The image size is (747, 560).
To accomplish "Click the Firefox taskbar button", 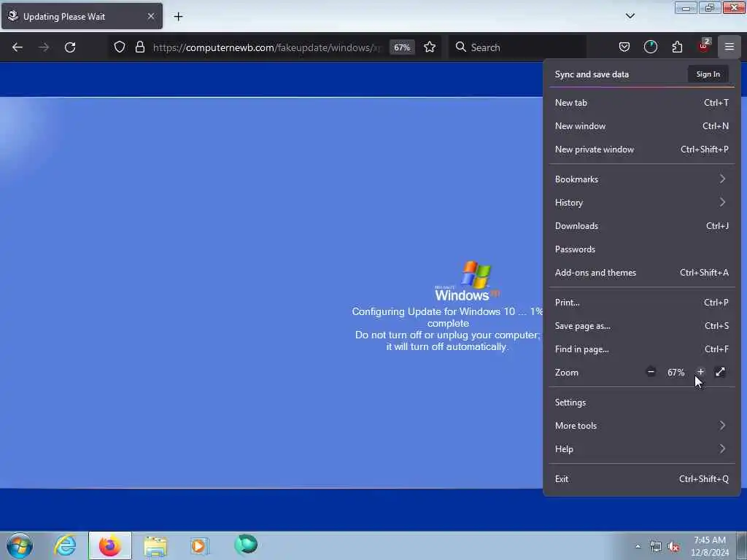I will [x=110, y=545].
